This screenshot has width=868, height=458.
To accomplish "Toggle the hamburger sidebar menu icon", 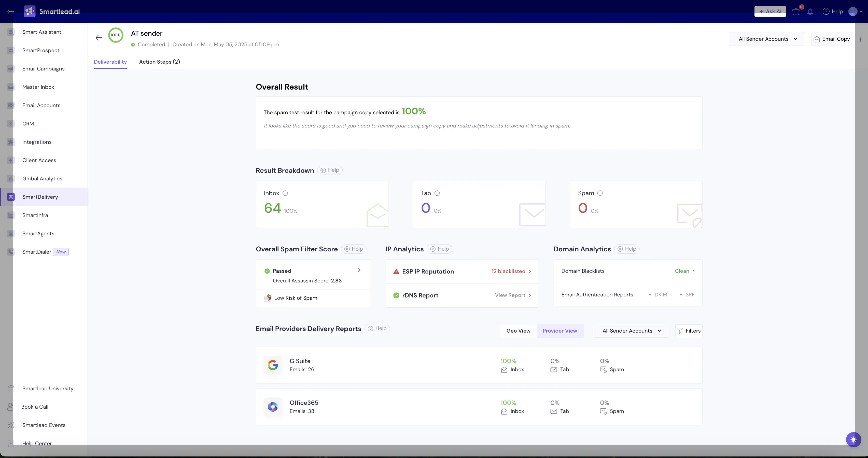I will click(x=11, y=11).
